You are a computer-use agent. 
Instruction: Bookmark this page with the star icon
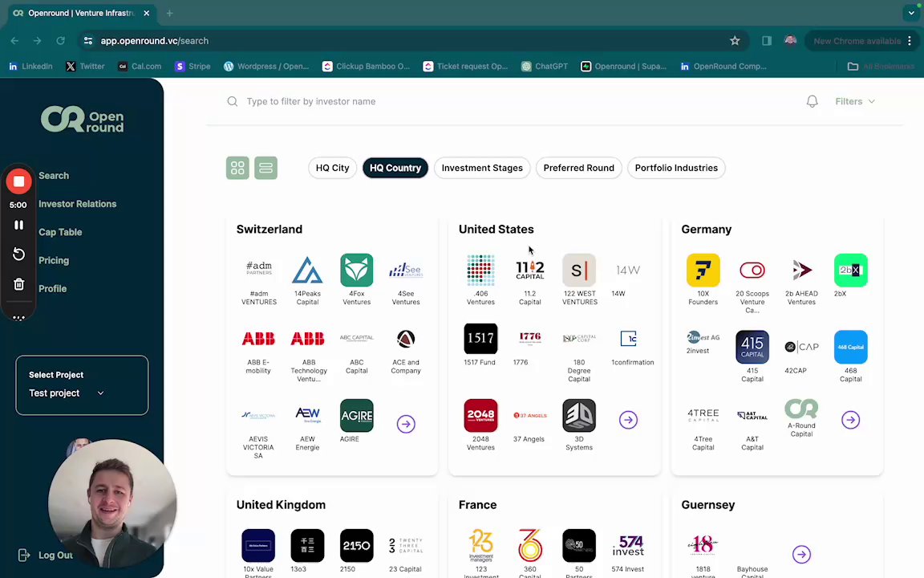[735, 41]
